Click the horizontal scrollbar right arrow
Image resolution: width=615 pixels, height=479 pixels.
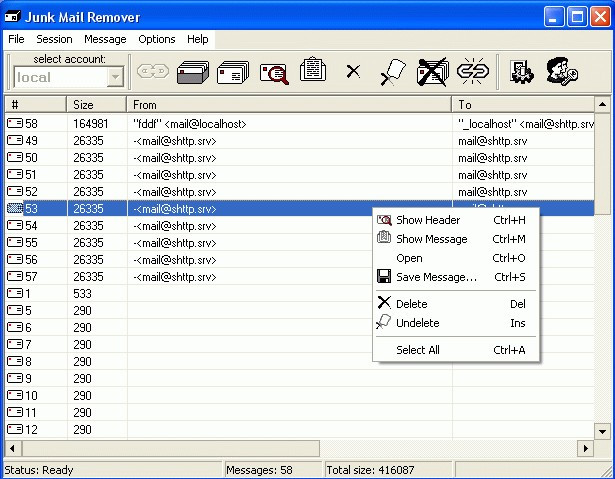click(x=586, y=448)
